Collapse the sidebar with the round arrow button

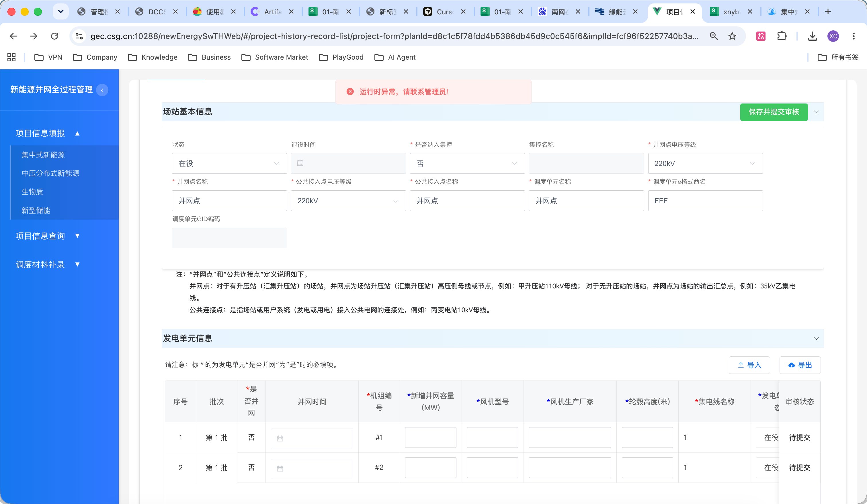pos(102,90)
